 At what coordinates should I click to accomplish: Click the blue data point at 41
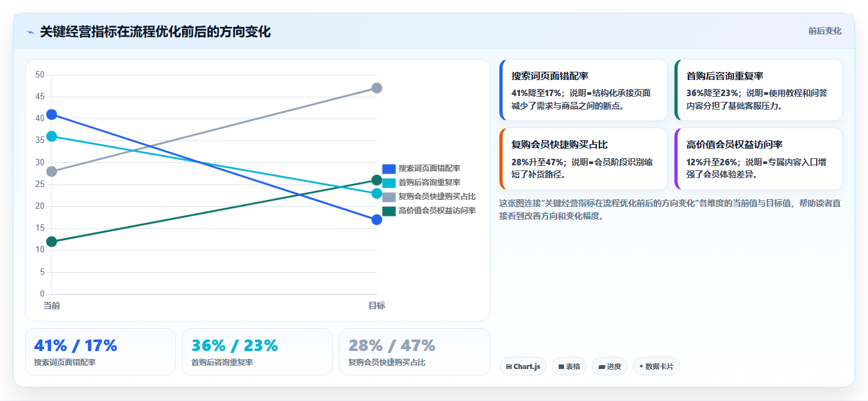52,115
